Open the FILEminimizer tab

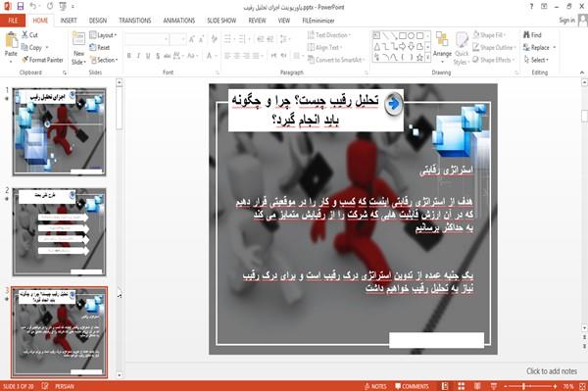click(x=318, y=21)
